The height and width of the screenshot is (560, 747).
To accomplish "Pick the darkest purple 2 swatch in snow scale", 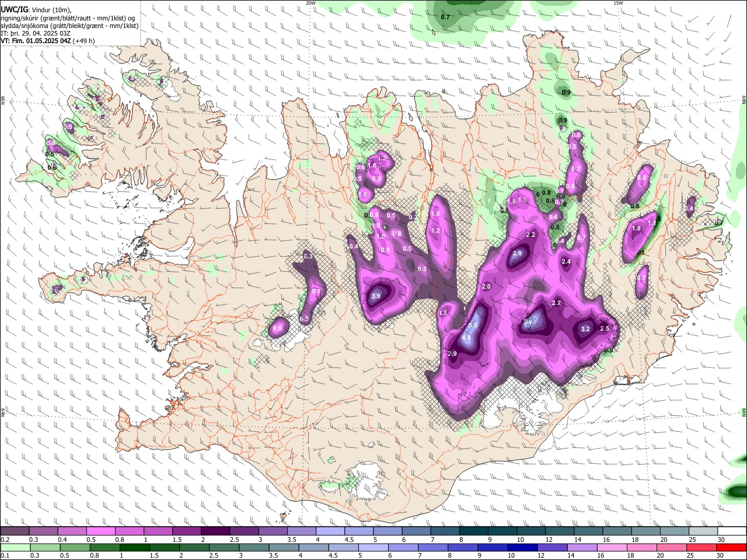I will [x=215, y=531].
